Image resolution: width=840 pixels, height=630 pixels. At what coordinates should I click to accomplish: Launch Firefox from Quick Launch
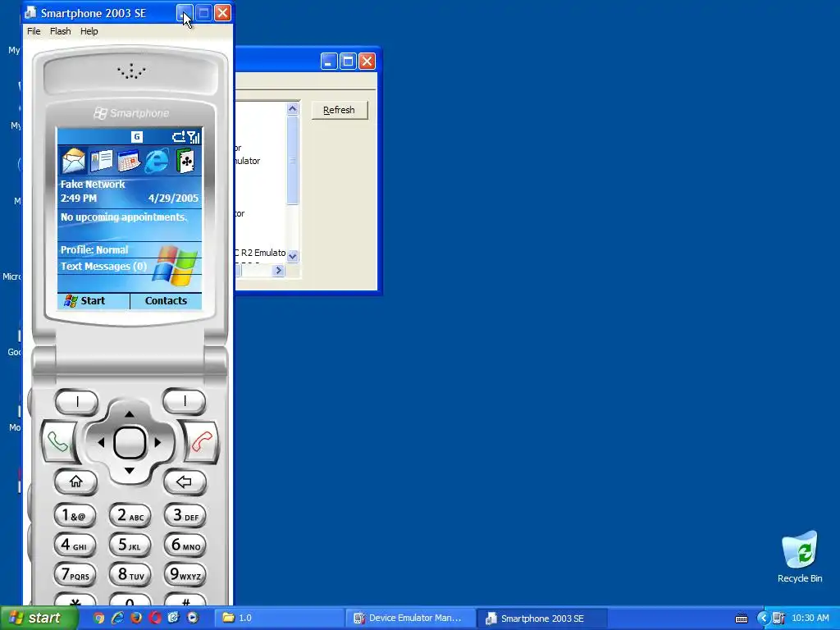tap(136, 618)
